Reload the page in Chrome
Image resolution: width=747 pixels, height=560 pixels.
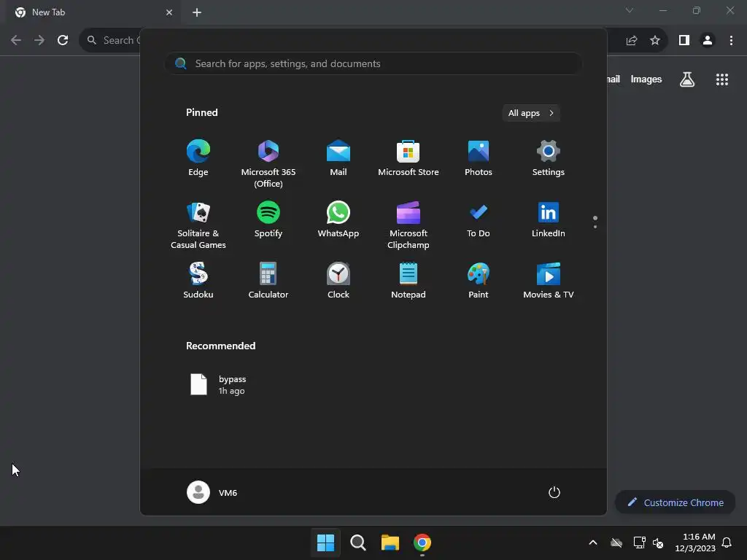pos(63,41)
